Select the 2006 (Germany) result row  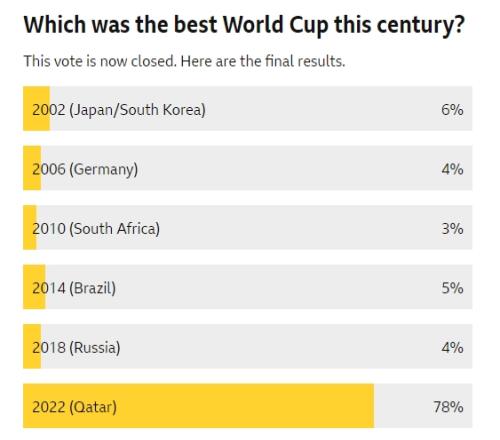click(x=247, y=168)
